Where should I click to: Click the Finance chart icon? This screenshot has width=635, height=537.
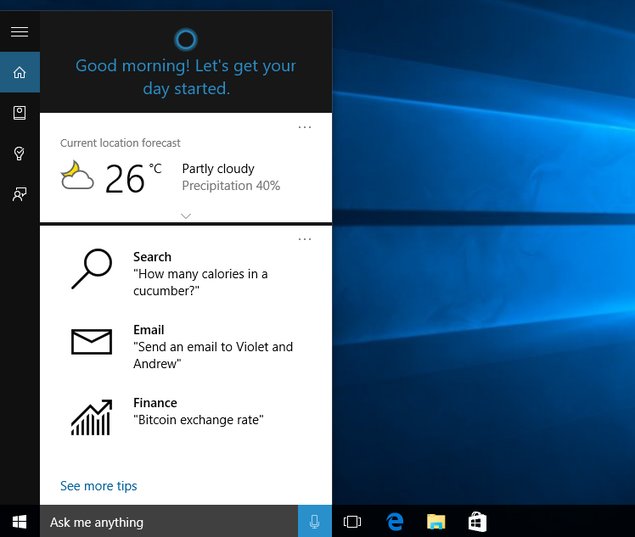tap(92, 418)
